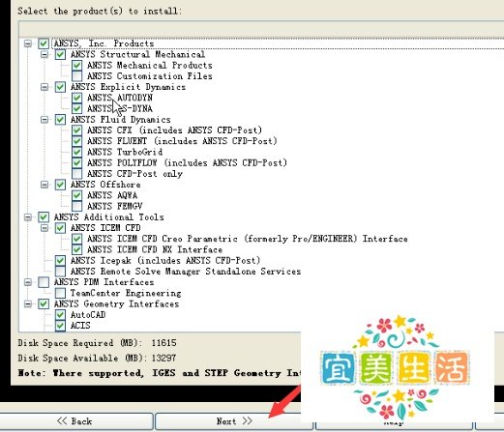Uncheck ANSYS, Inc. Products checkbox
504x432 pixels.
pyautogui.click(x=44, y=43)
